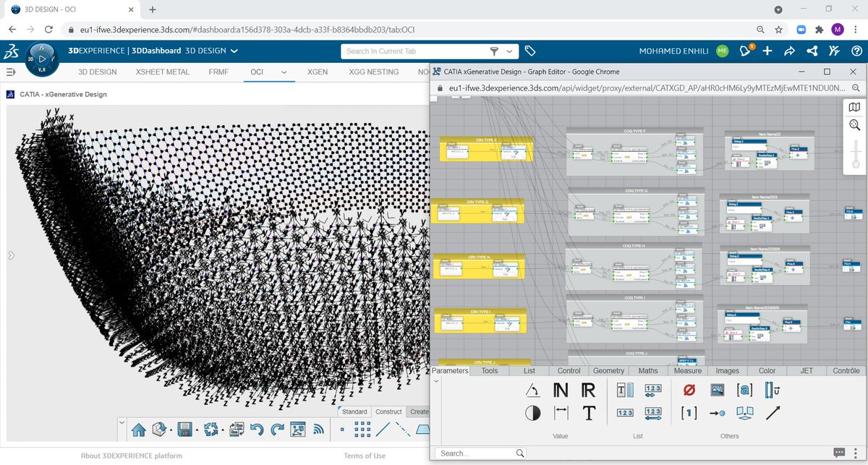Screen dimensions: 868x465
Task: Collapse the CATIA bottom toolbar chevron
Action: [121, 422]
